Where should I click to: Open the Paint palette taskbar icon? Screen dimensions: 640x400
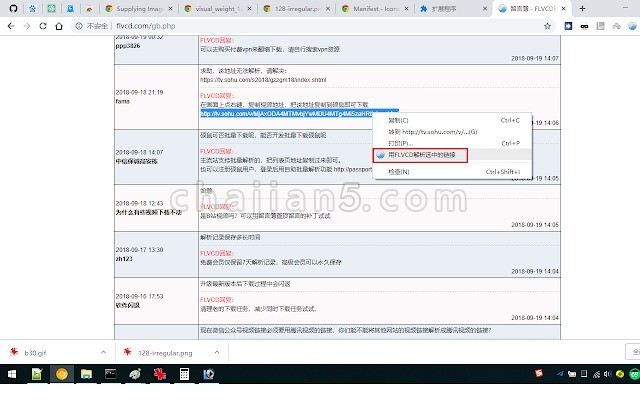tap(135, 374)
